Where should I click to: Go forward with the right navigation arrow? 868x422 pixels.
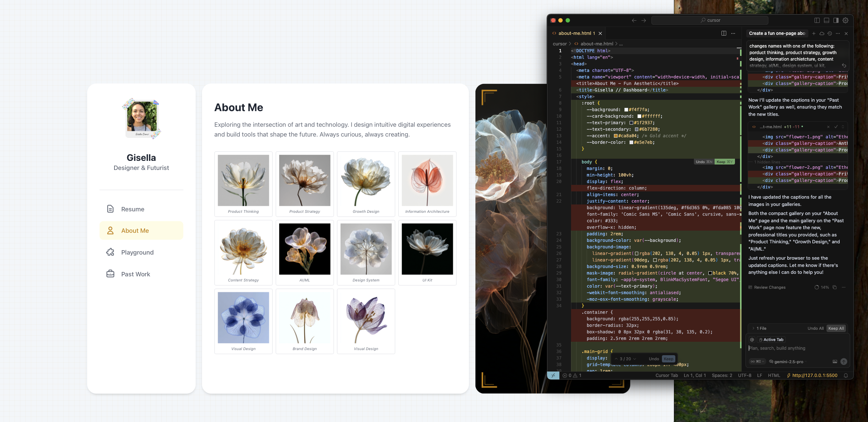click(644, 20)
